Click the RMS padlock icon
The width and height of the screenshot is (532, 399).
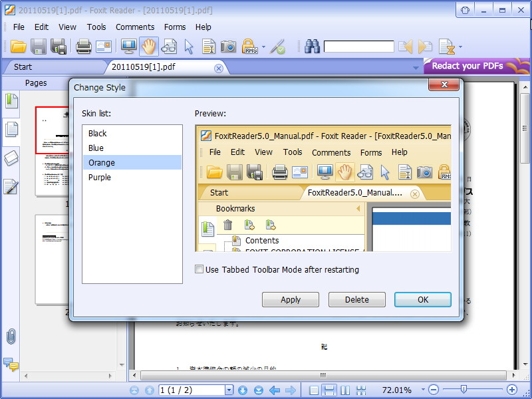tap(250, 47)
